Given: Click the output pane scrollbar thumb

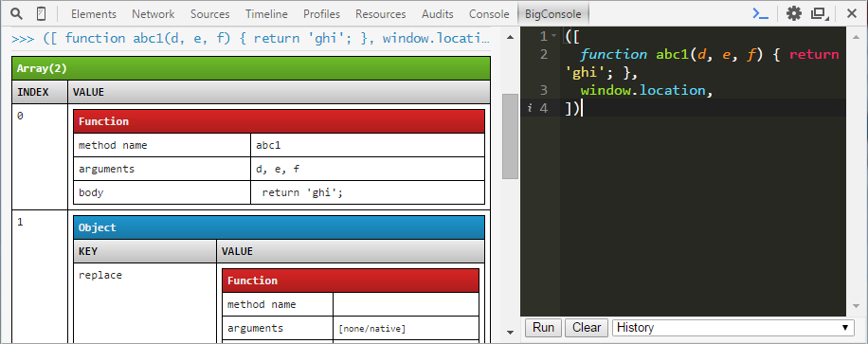Looking at the screenshot, I should point(510,136).
